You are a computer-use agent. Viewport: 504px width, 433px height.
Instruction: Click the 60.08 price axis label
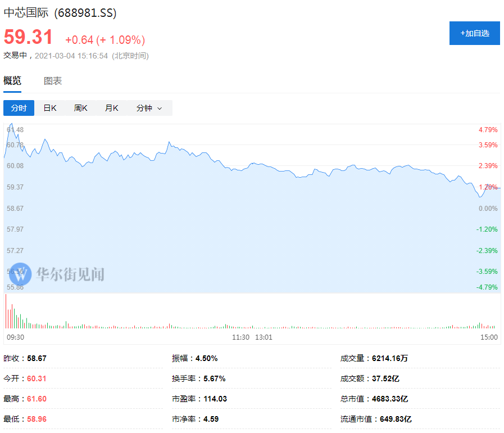coord(15,166)
